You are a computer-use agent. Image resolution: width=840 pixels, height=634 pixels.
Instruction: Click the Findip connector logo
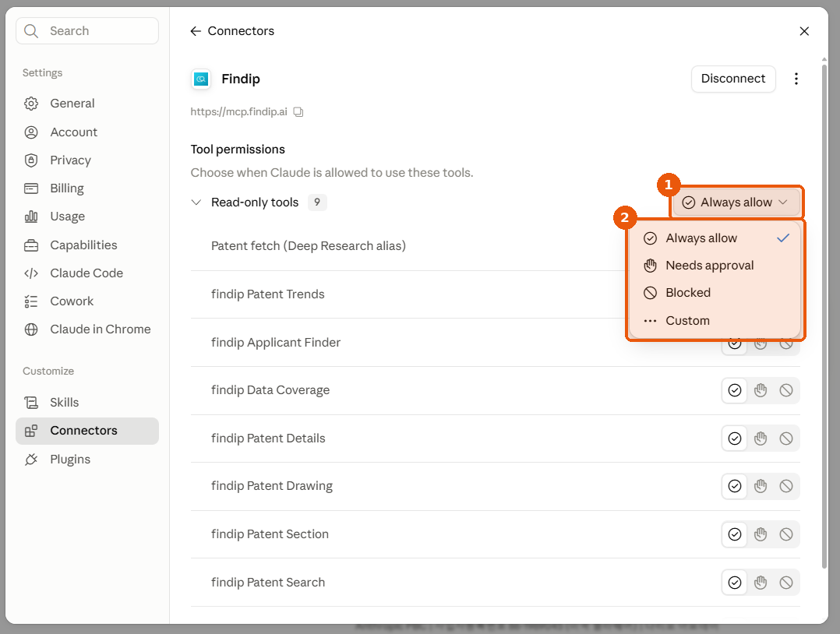[x=201, y=79]
